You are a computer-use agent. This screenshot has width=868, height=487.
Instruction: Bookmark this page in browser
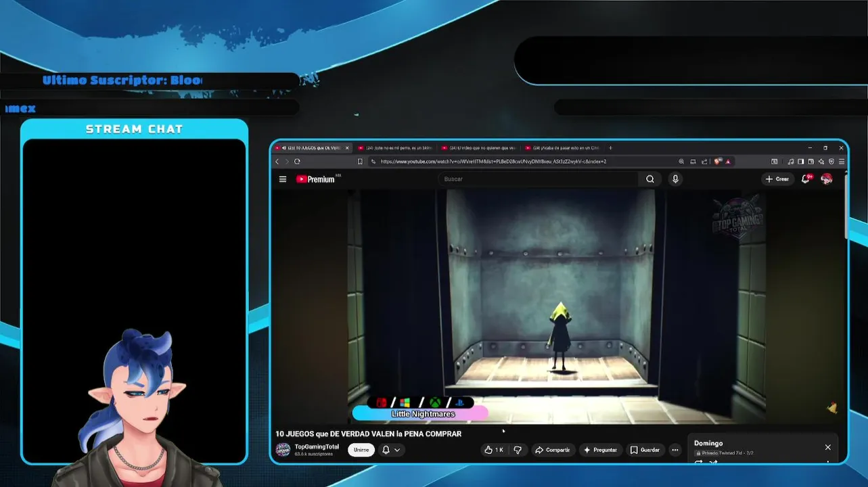[360, 162]
